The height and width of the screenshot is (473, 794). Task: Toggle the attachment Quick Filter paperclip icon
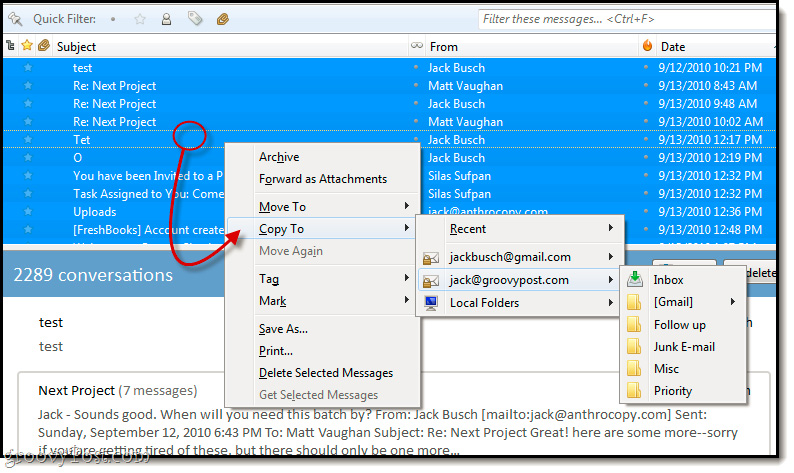tap(222, 19)
